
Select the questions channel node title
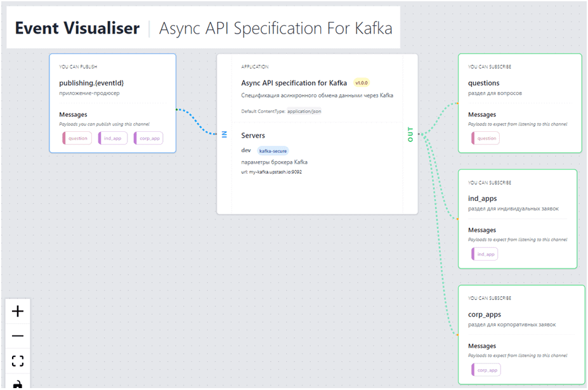tap(484, 83)
